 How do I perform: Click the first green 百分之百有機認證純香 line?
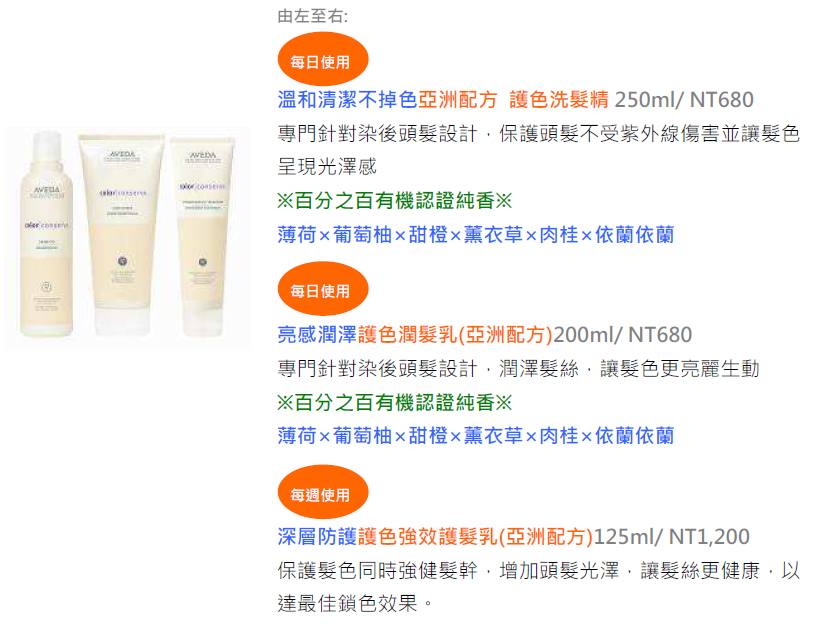(395, 200)
